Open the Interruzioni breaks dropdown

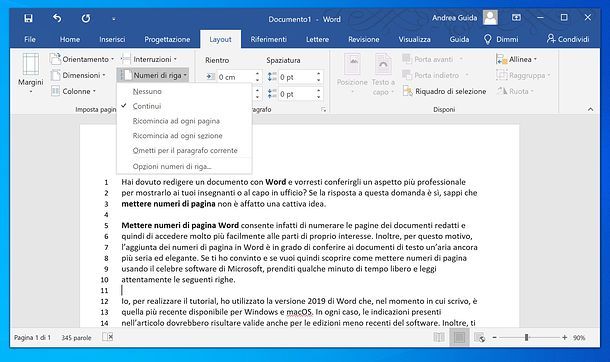click(x=149, y=59)
